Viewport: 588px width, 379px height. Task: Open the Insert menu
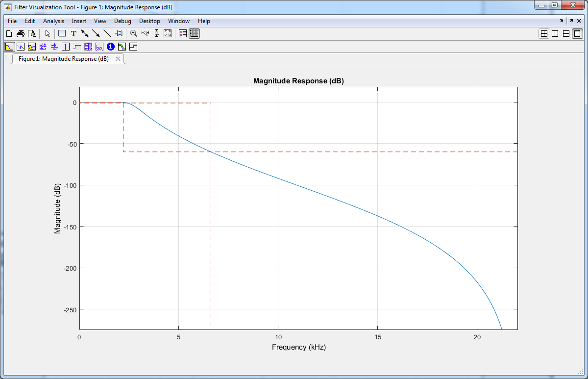pos(79,21)
